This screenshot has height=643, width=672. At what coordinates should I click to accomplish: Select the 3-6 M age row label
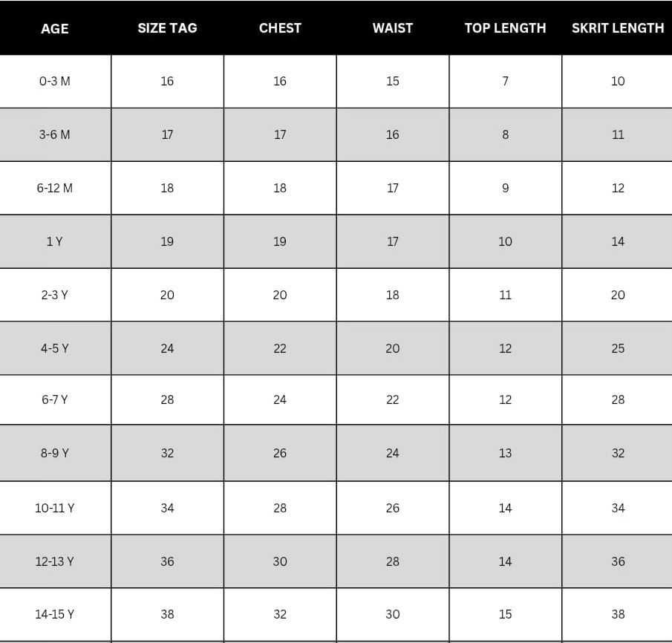[54, 134]
